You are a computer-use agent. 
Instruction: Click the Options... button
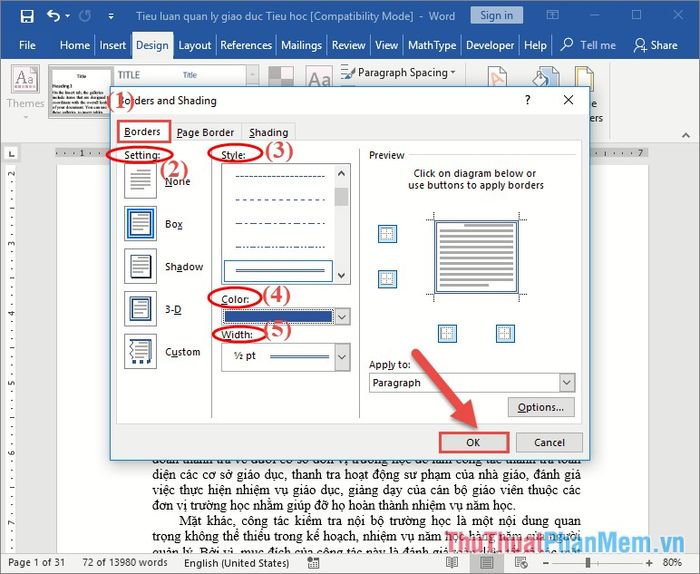pyautogui.click(x=541, y=407)
